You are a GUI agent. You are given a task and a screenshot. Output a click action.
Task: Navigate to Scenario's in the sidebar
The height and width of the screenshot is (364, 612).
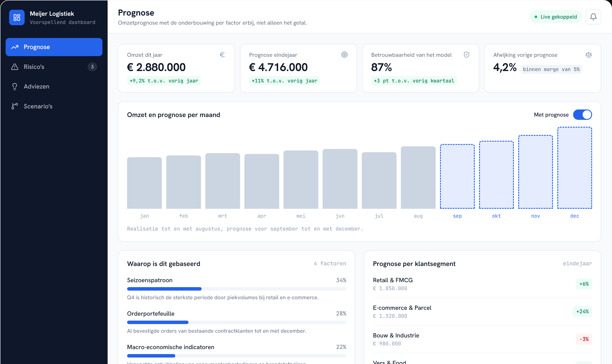tap(54, 106)
